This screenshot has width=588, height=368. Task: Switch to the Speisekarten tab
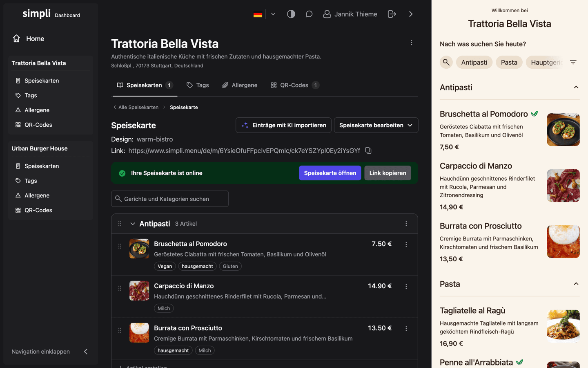[x=145, y=85]
